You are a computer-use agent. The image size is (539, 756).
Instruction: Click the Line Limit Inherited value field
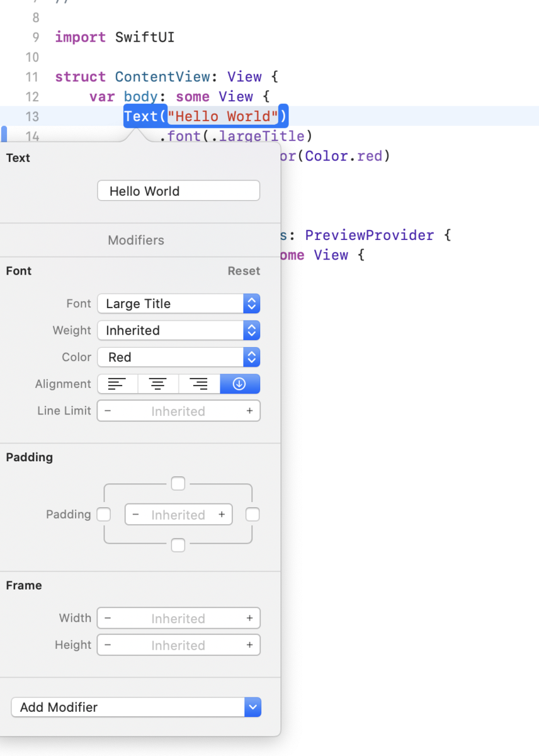(178, 411)
